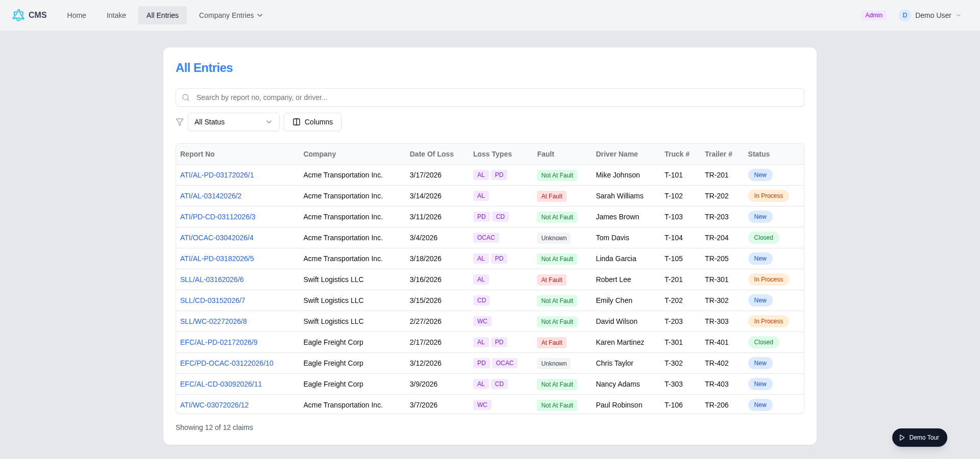Expand the Company Entries menu
This screenshot has width=980, height=459.
click(x=231, y=15)
